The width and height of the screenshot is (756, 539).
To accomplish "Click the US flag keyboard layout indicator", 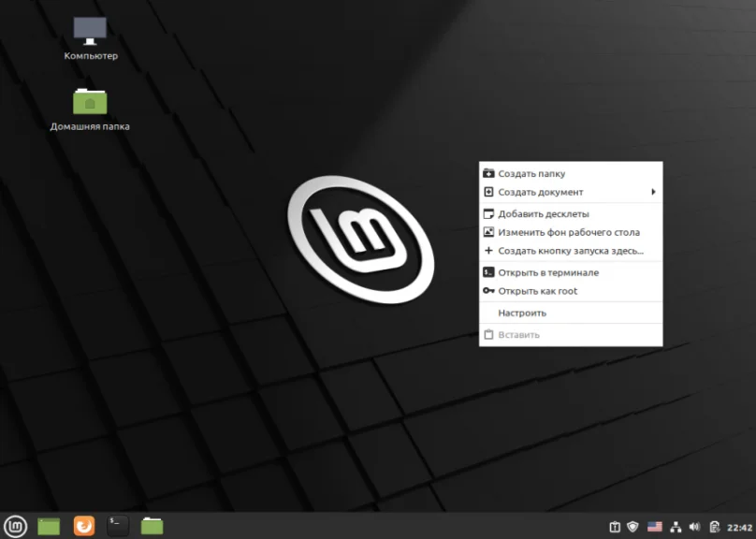I will [x=654, y=527].
